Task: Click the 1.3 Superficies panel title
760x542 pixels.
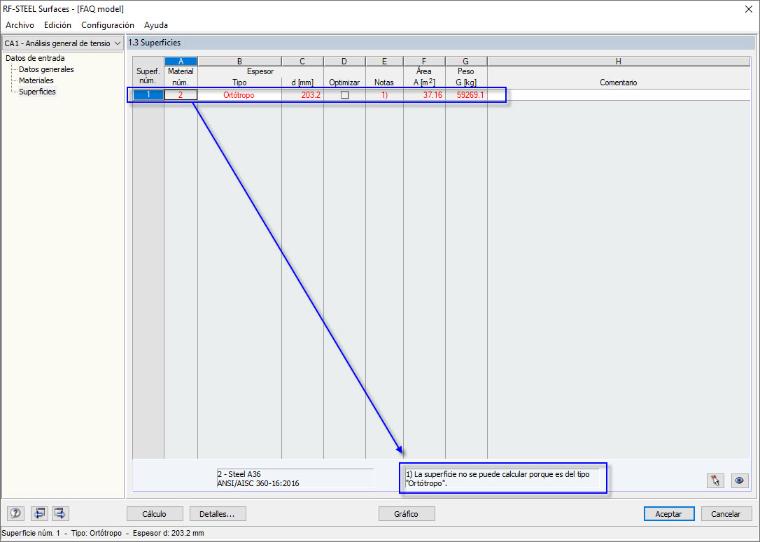Action: pyautogui.click(x=155, y=43)
